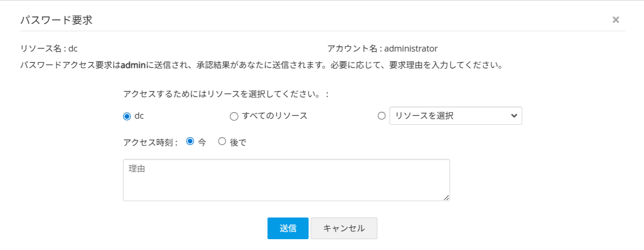Click the アカウント名 administrator text
644x250 pixels.
click(x=382, y=49)
